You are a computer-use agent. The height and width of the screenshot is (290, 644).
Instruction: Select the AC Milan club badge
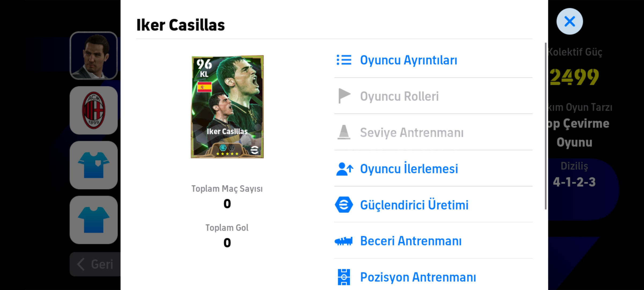(94, 110)
